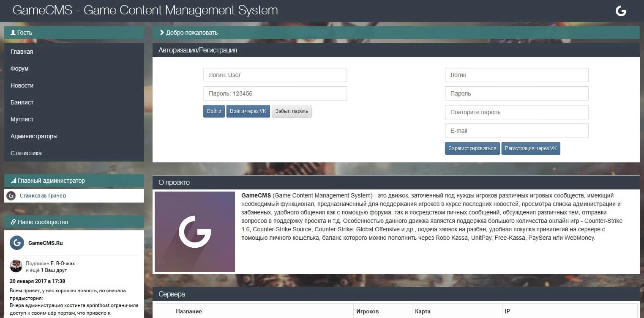Focus the Логин: User login field

pyautogui.click(x=275, y=75)
